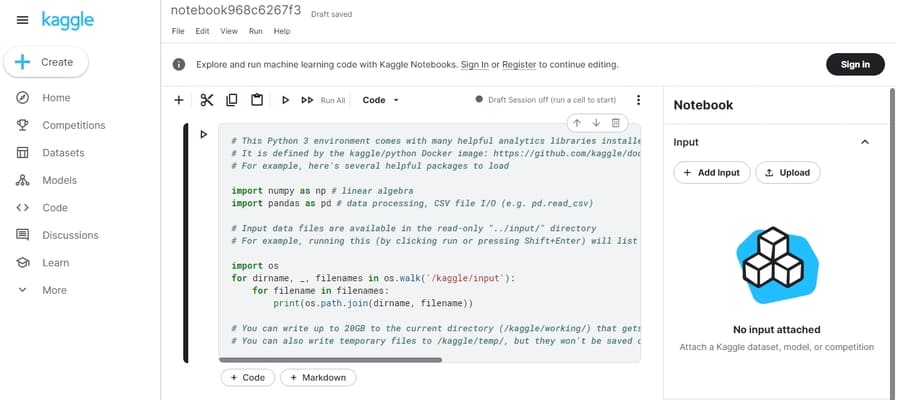Image resolution: width=900 pixels, height=400 pixels.
Task: Open Discussions icon in sidebar
Action: click(x=22, y=235)
